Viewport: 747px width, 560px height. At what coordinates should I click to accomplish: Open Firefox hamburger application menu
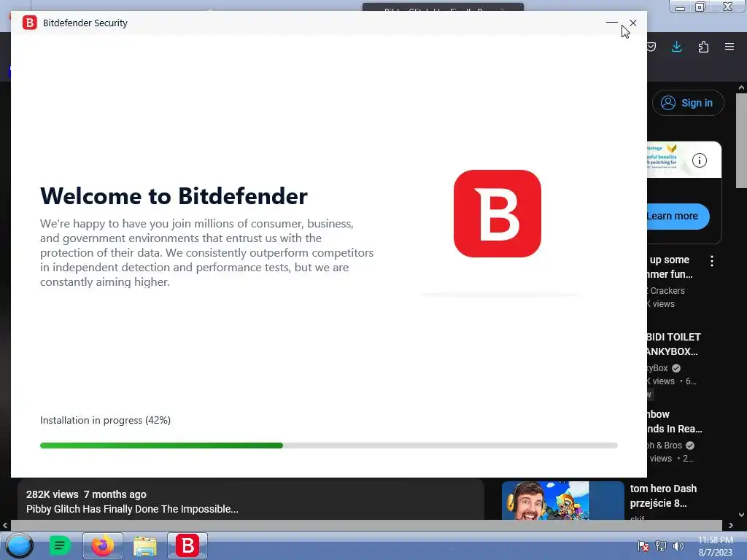click(729, 47)
